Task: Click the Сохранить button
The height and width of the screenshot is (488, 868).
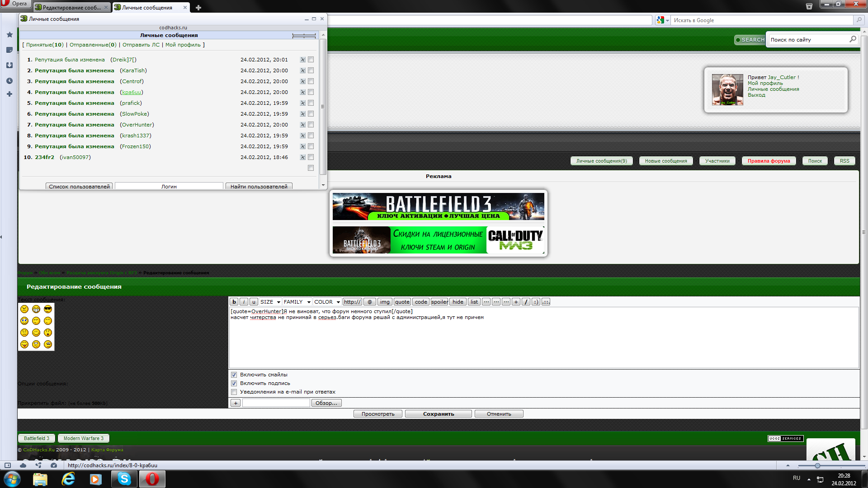Action: 439,414
